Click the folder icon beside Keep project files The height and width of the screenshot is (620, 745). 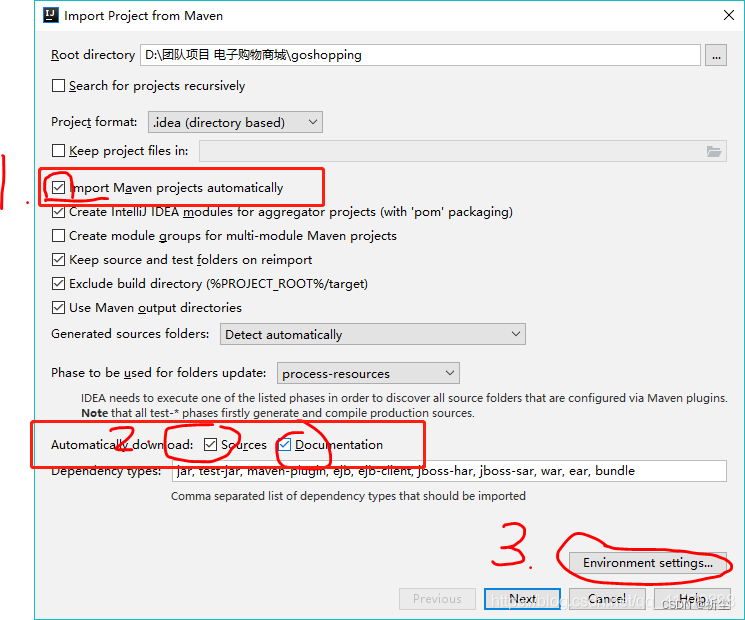[x=714, y=152]
